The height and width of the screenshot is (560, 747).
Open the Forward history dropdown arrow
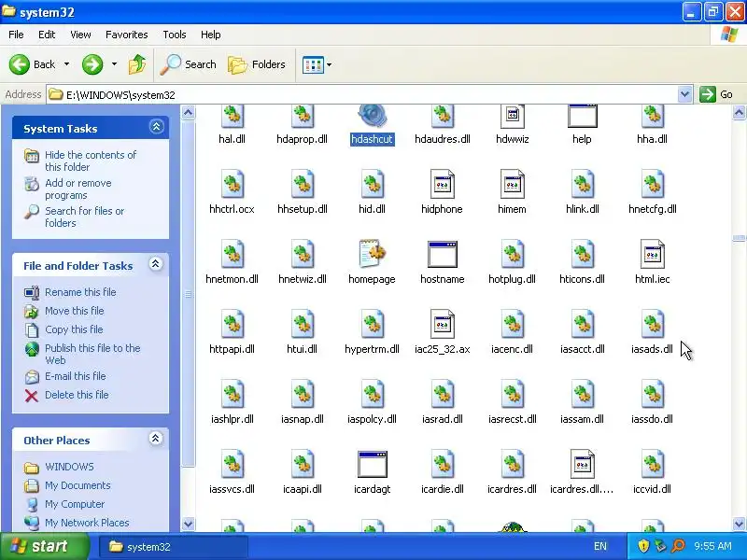point(114,64)
